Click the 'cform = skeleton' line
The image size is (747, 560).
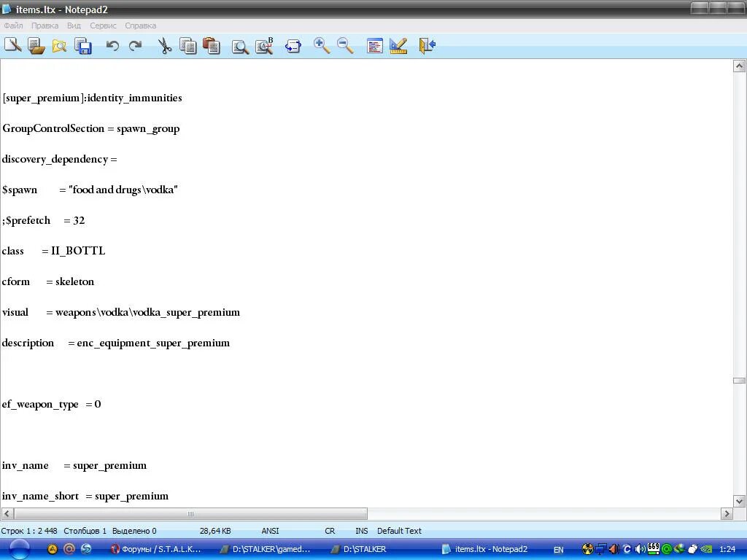(47, 282)
